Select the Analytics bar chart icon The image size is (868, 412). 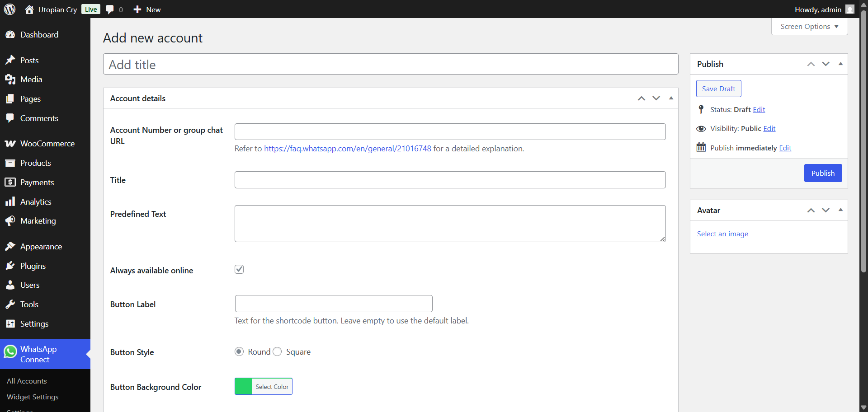(x=10, y=201)
